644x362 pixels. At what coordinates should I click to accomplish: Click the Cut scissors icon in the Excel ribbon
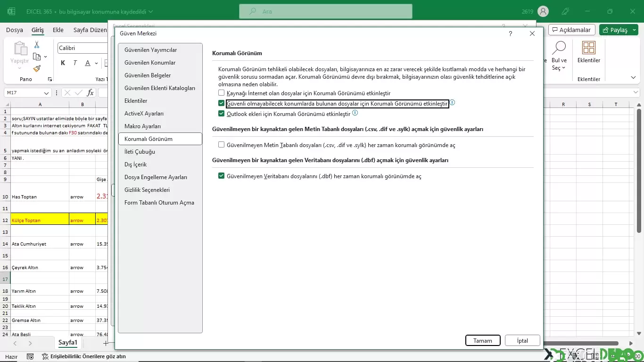pyautogui.click(x=37, y=45)
